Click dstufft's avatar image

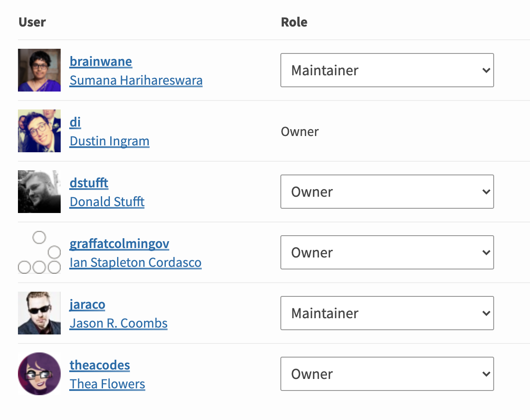(x=39, y=192)
